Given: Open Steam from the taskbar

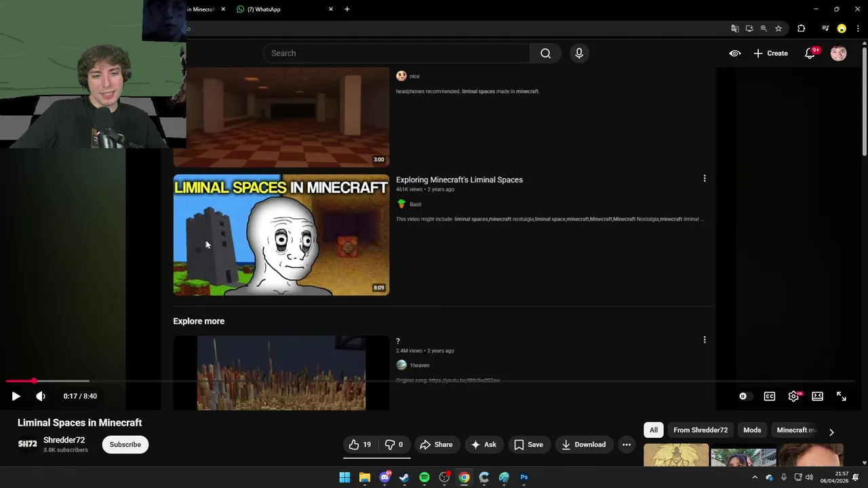Looking at the screenshot, I should coord(404,477).
